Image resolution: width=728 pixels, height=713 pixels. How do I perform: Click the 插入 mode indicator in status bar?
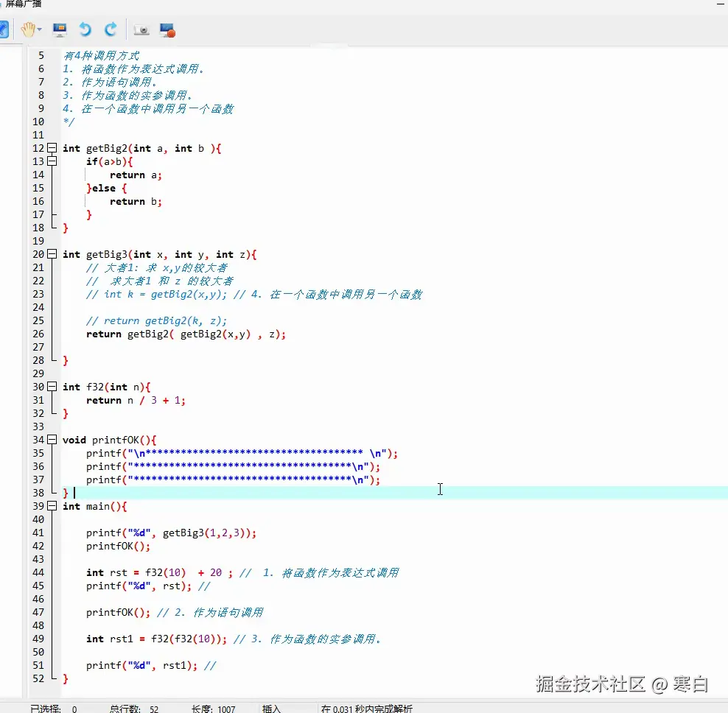pos(272,709)
